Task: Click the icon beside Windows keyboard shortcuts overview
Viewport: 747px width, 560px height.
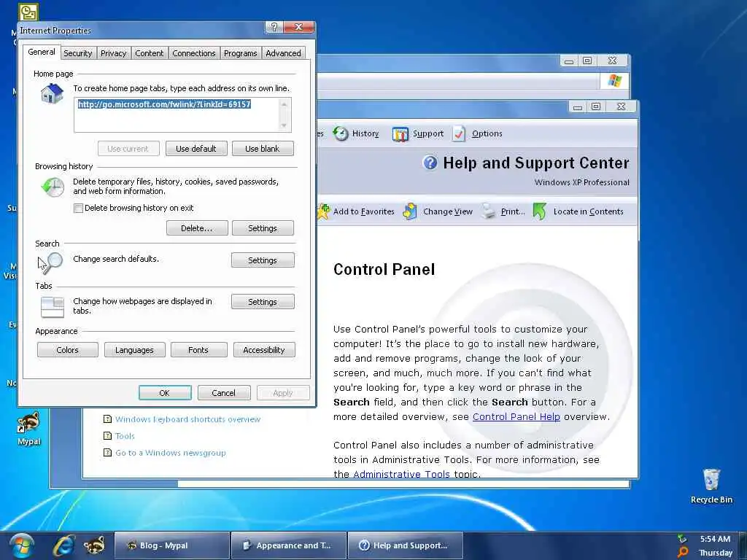Action: tap(108, 419)
